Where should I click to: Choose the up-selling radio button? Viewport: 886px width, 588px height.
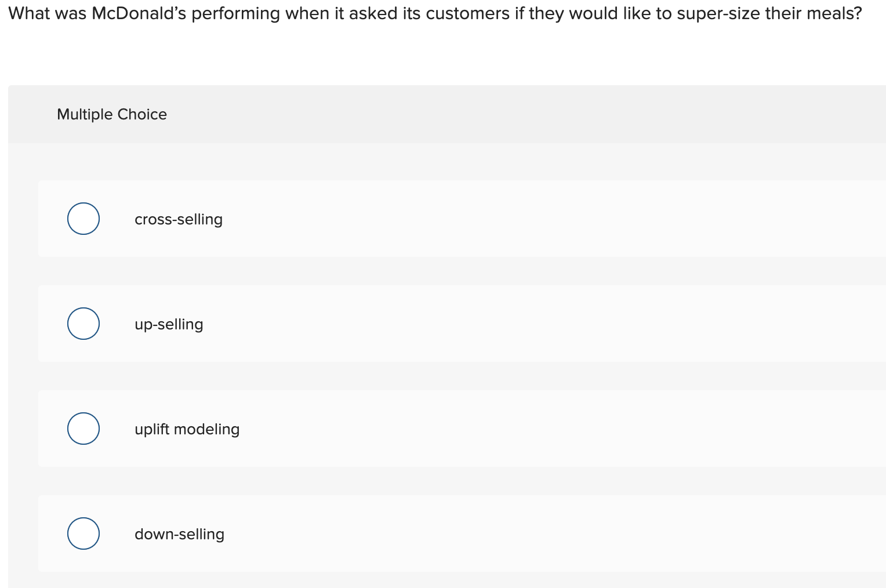(83, 324)
